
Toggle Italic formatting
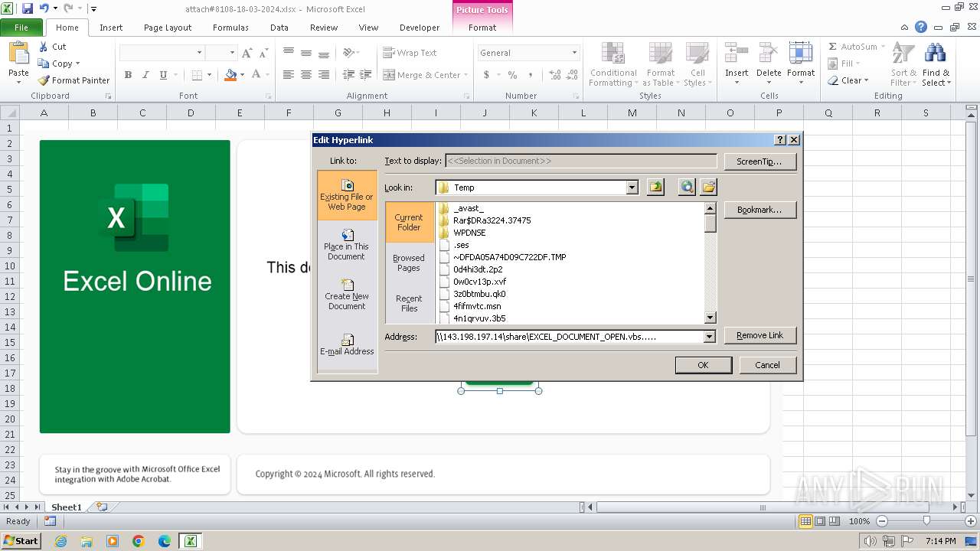[x=145, y=75]
